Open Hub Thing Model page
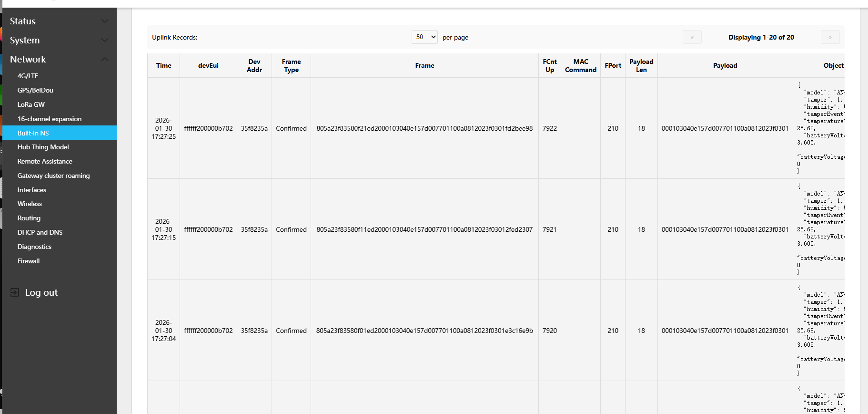The image size is (868, 414). coord(43,147)
